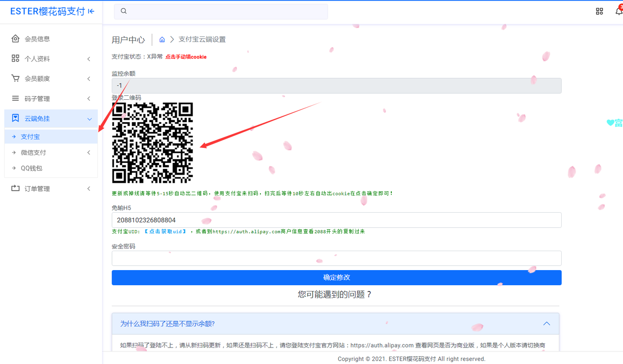Select QQ钱包 submenu item
The image size is (623, 364).
click(51, 168)
